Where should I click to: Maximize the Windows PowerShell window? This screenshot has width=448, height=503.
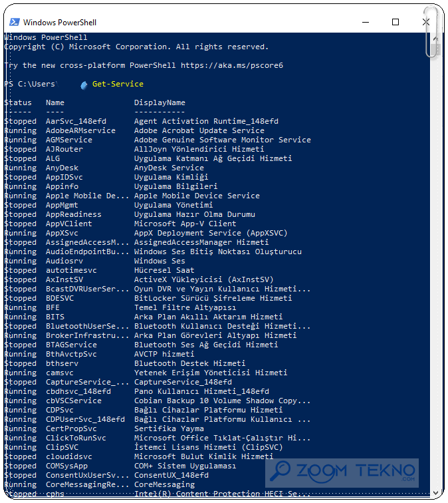point(395,22)
